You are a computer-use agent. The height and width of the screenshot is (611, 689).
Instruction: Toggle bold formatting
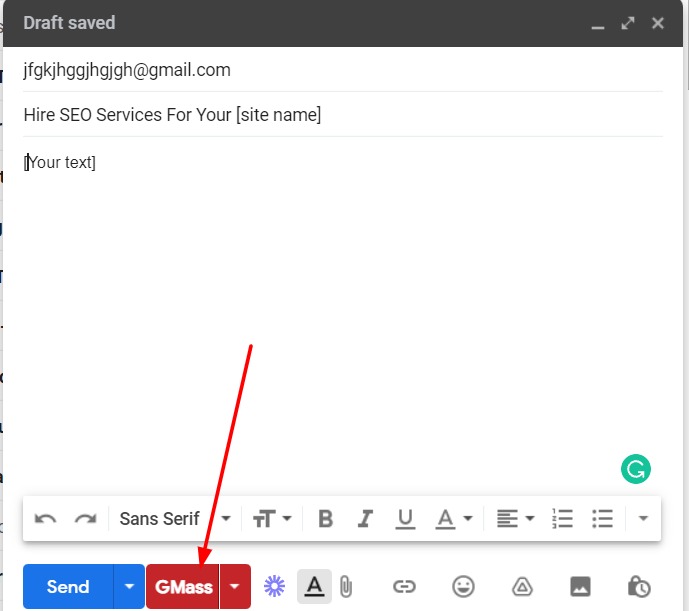coord(325,519)
